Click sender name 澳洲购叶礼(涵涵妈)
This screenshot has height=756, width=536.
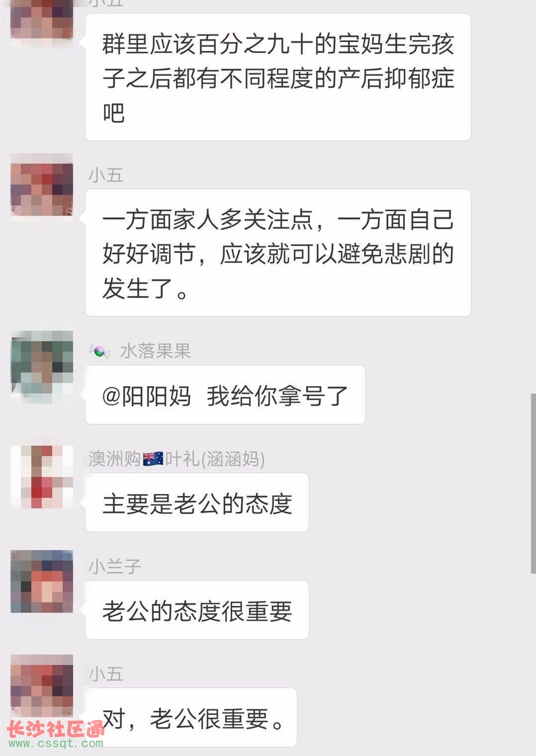(177, 459)
